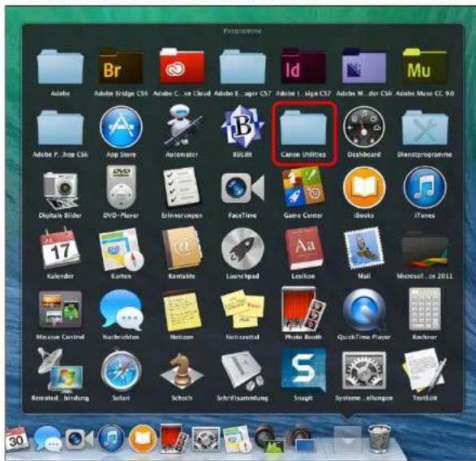Viewport: 476px width, 461px height.
Task: Click the Messages icon in the Dock
Action: pyautogui.click(x=47, y=439)
